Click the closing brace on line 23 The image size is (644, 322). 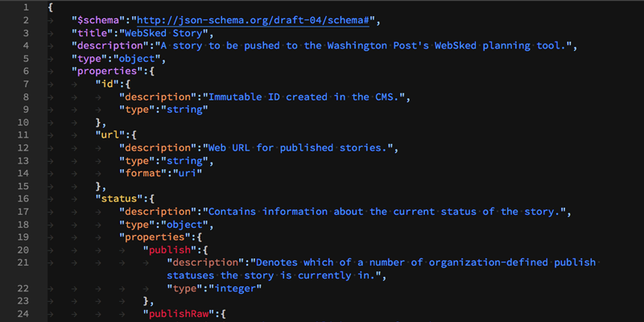[146, 300]
